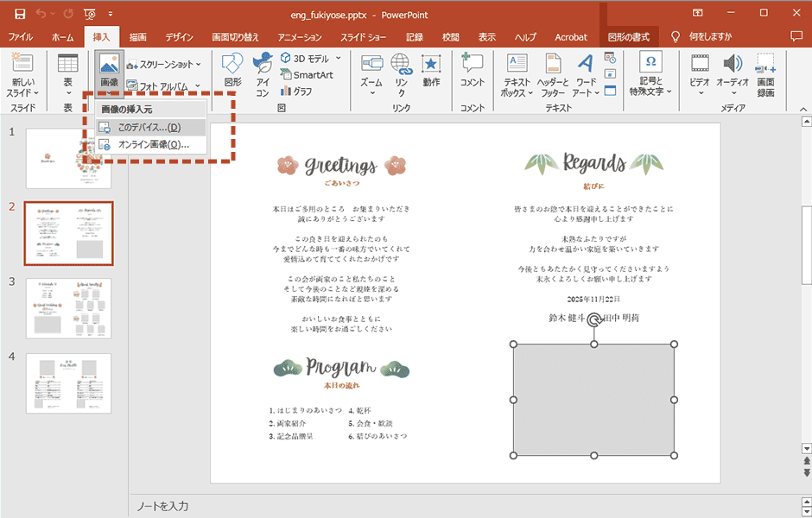Click the ノートを入力 notes field
Viewport: 812px width, 518px height.
[466, 506]
